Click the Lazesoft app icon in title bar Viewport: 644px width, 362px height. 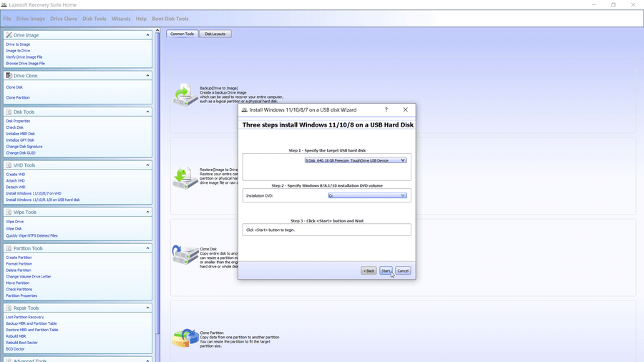[4, 5]
